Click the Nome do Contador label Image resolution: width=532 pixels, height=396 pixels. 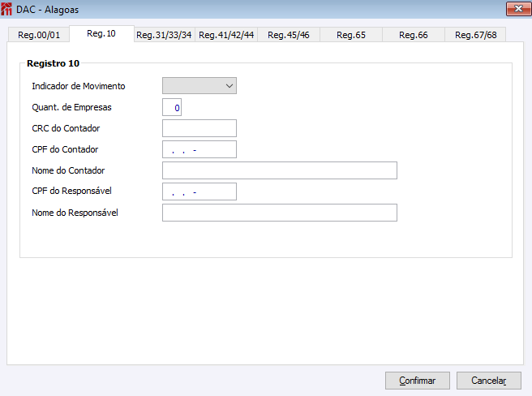click(68, 170)
